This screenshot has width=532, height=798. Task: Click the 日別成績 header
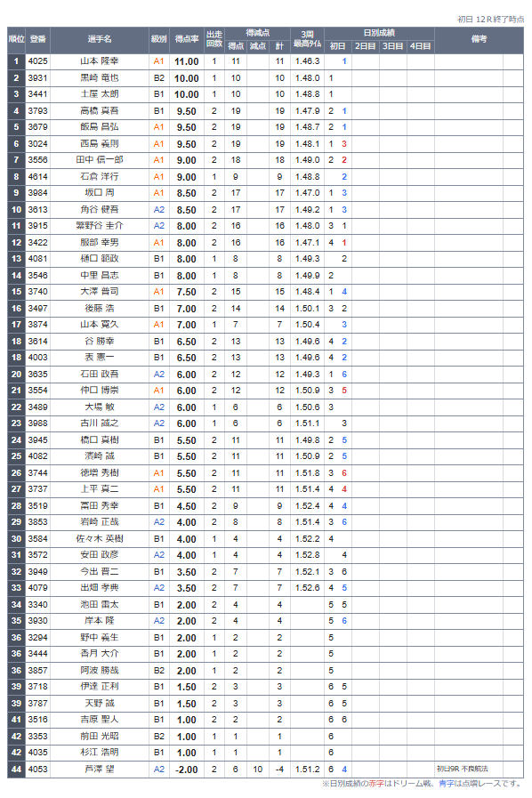379,33
